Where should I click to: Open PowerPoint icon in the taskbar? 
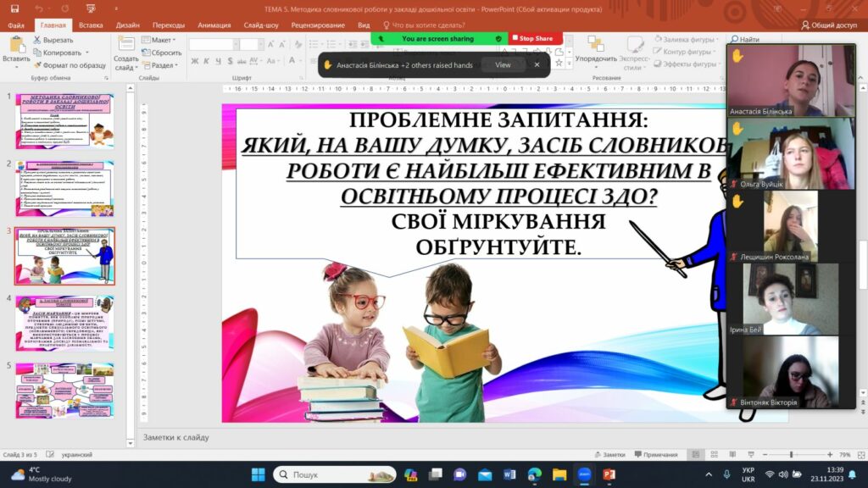pos(609,474)
